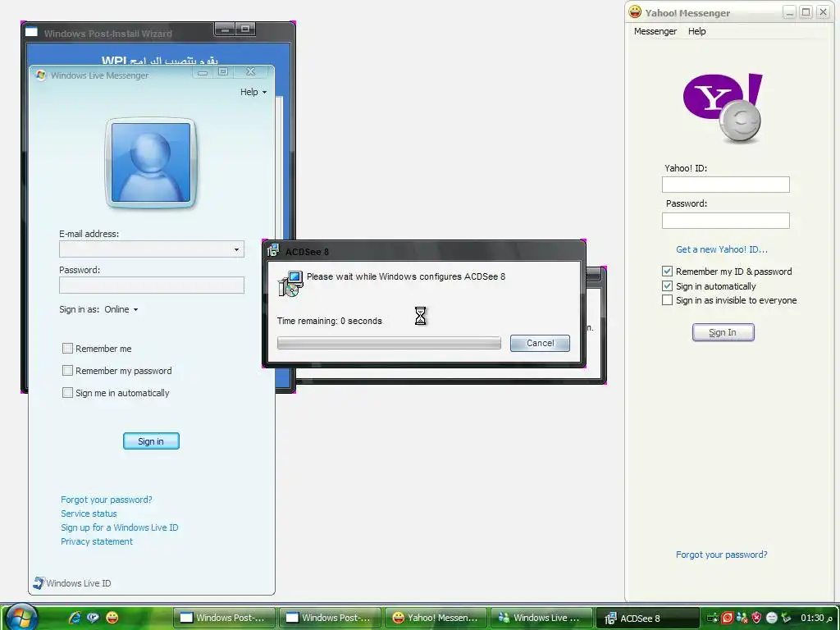Open the Messenger menu in Yahoo Messenger
This screenshot has width=840, height=630.
(655, 31)
